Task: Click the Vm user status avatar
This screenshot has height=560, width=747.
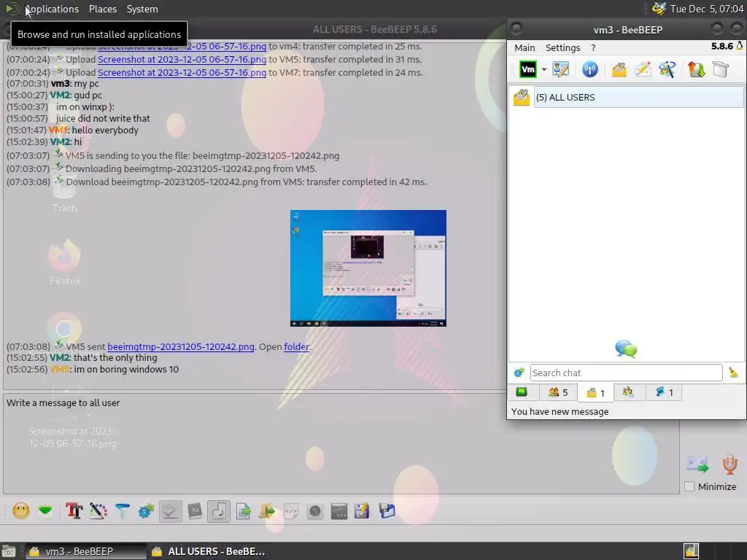Action: pyautogui.click(x=528, y=69)
